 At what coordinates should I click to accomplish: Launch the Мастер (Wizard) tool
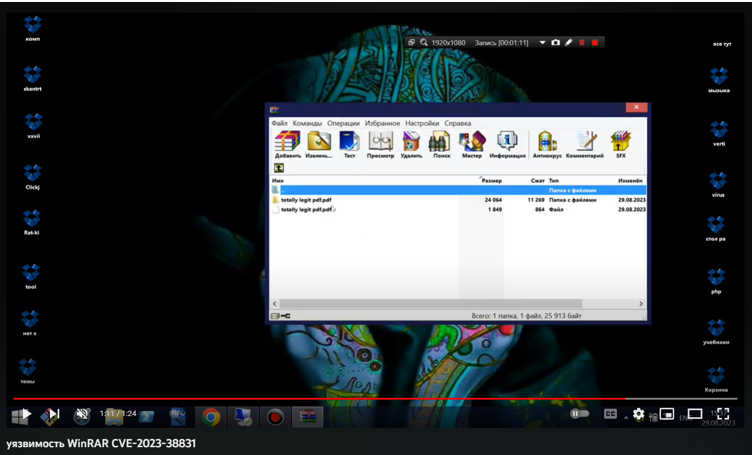tap(472, 144)
